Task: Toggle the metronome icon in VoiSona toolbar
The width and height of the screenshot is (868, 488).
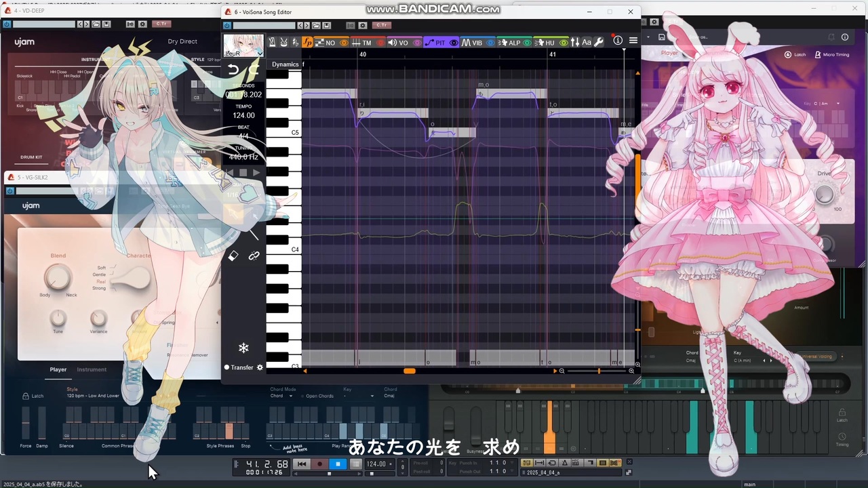Action: pos(272,43)
